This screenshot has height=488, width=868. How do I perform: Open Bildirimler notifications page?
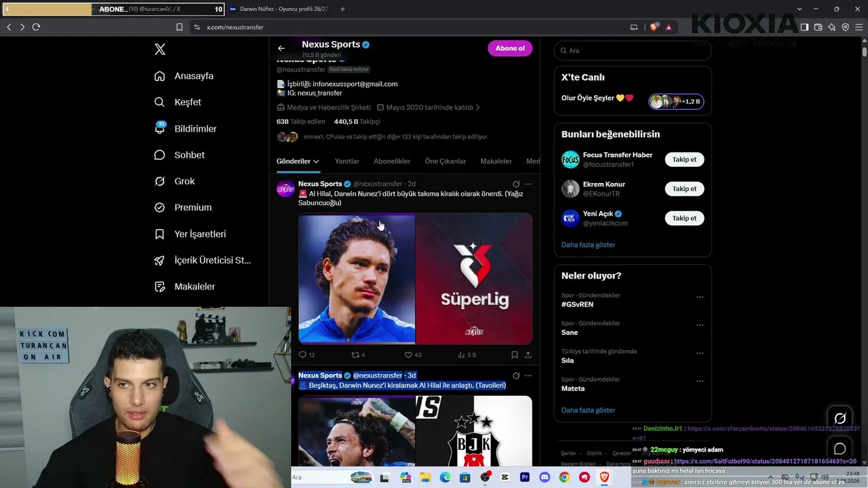185,129
